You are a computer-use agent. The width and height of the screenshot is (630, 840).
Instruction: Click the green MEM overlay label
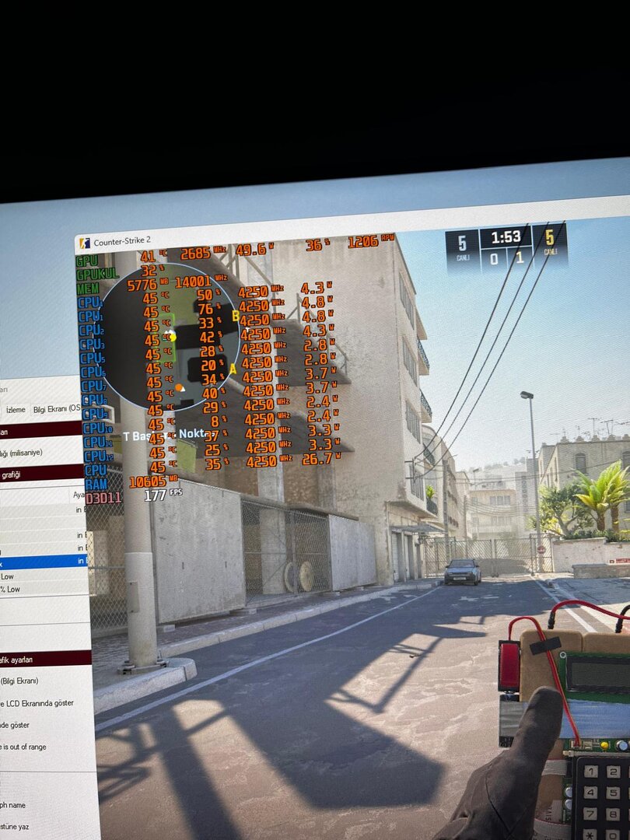pyautogui.click(x=88, y=289)
